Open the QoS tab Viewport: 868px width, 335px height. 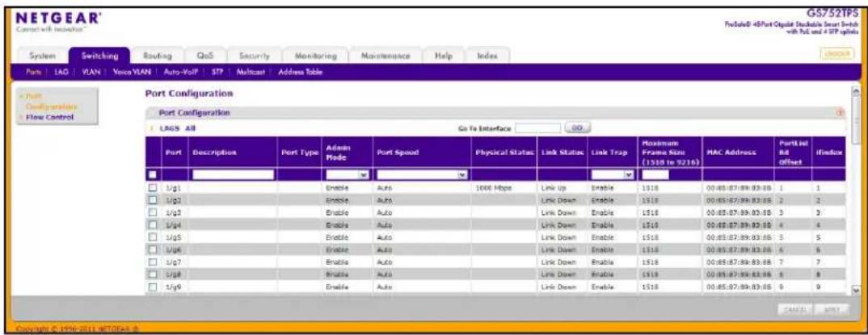[204, 56]
